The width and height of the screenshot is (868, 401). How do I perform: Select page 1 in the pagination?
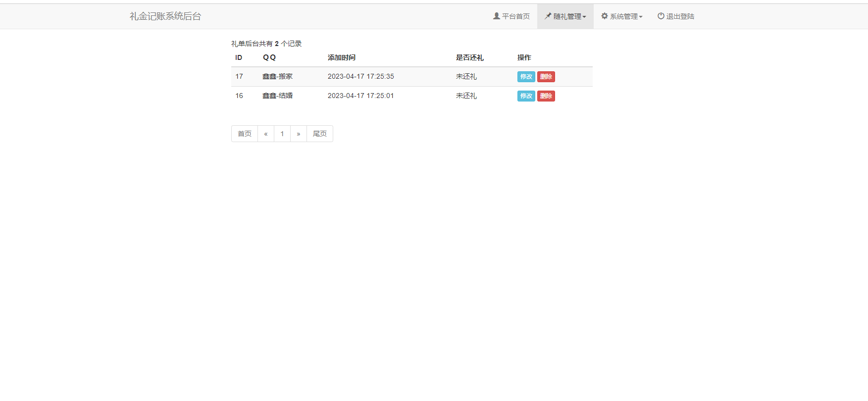(x=282, y=134)
